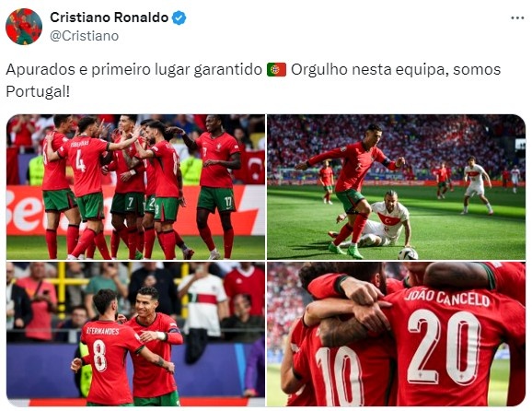Click the number 10 jersey in bottom-right photo
The image size is (532, 411).
point(340,373)
